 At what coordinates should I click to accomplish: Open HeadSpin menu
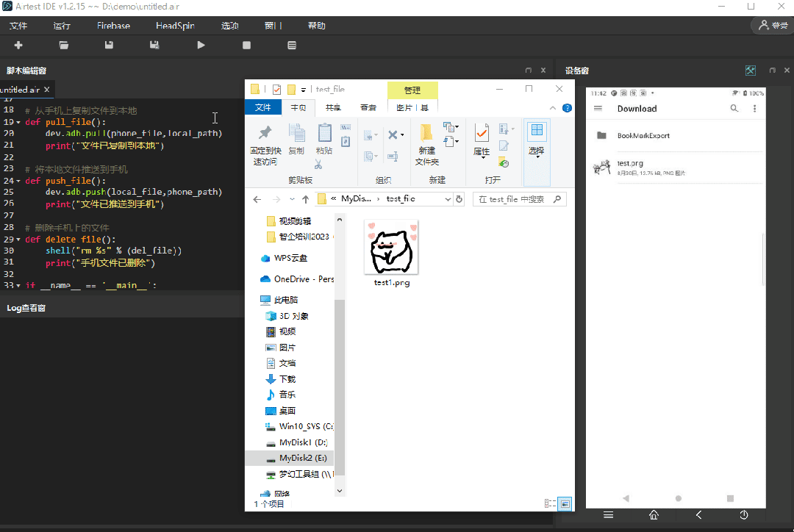pyautogui.click(x=175, y=26)
